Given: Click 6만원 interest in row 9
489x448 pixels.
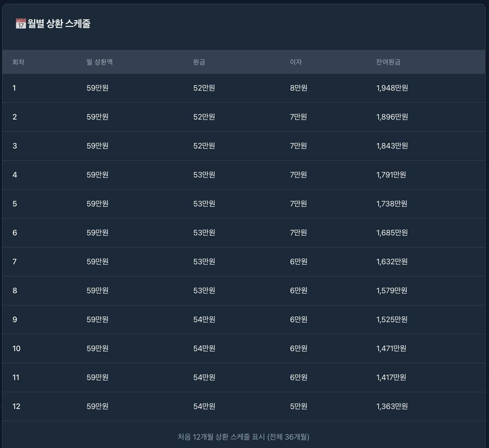Looking at the screenshot, I should click(x=298, y=320).
